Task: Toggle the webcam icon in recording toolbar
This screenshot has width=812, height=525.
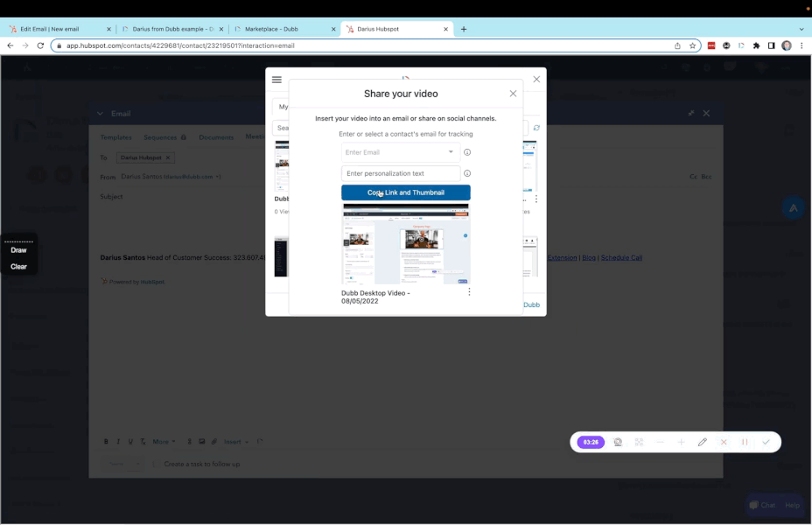Action: (x=618, y=442)
